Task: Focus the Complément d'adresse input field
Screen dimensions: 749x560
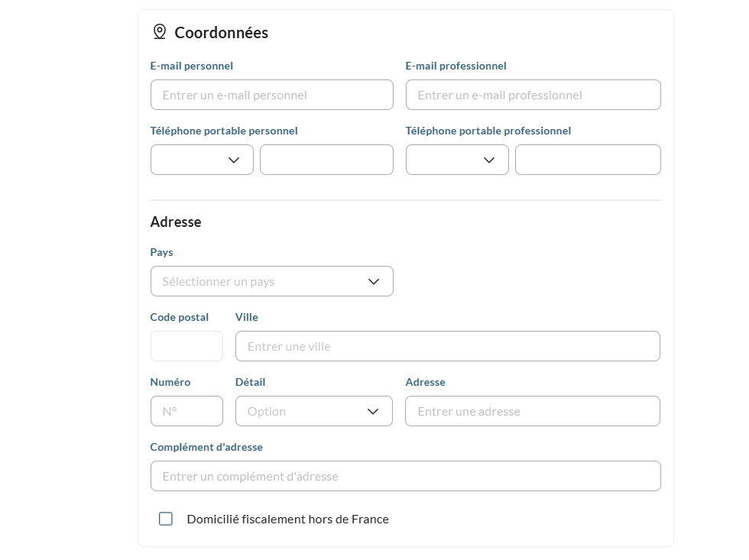Action: click(406, 476)
